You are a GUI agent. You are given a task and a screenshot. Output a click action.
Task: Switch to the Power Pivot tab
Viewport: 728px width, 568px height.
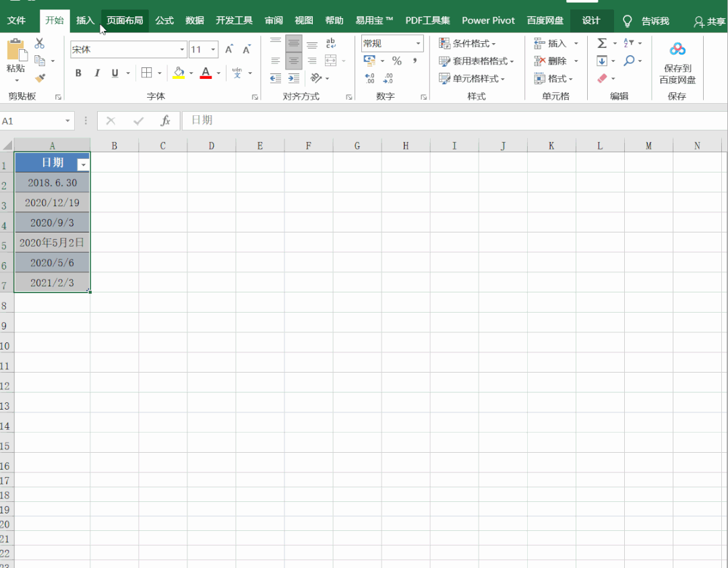(489, 20)
